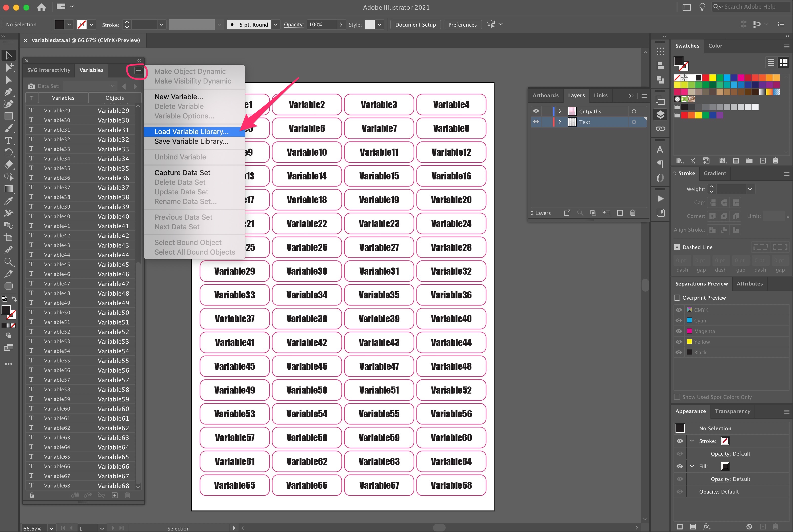Switch to the Artboards tab

coord(545,95)
